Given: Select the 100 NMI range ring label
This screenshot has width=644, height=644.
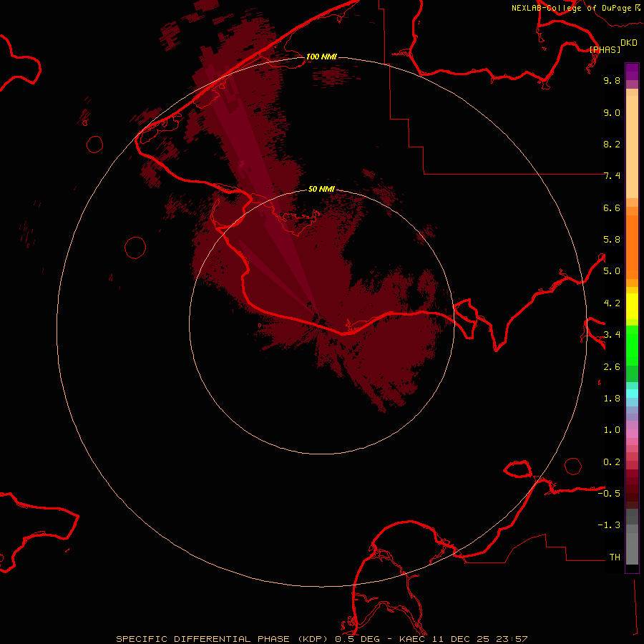Looking at the screenshot, I should click(321, 57).
